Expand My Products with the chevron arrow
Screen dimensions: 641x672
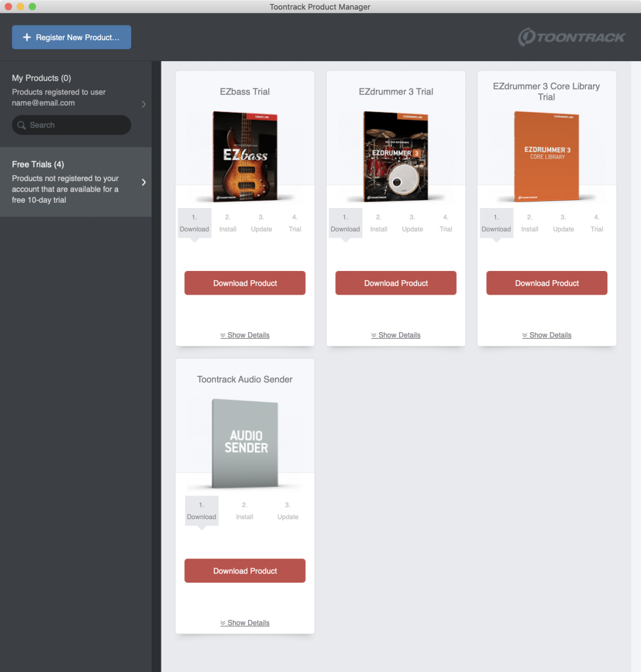[144, 104]
